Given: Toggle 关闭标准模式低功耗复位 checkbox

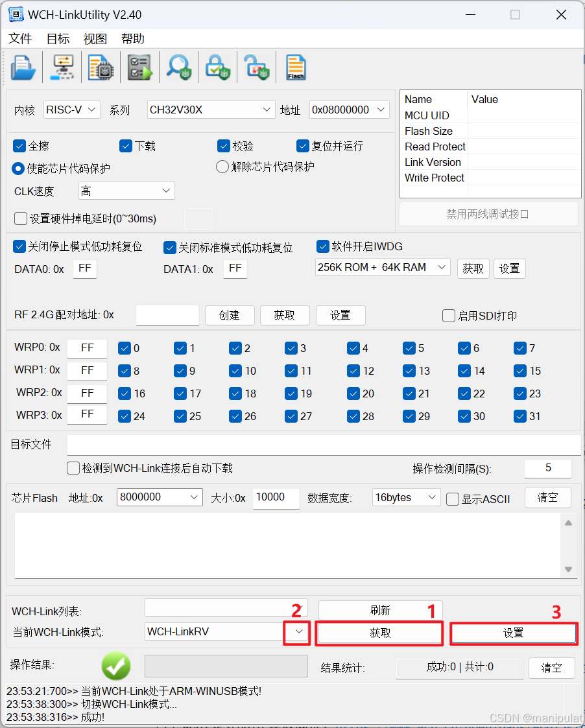Looking at the screenshot, I should [170, 248].
